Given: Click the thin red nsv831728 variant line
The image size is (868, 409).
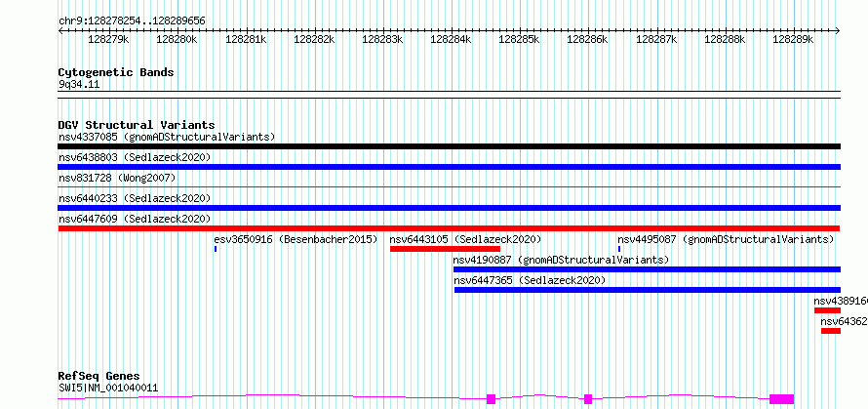Looking at the screenshot, I should click(449, 187).
